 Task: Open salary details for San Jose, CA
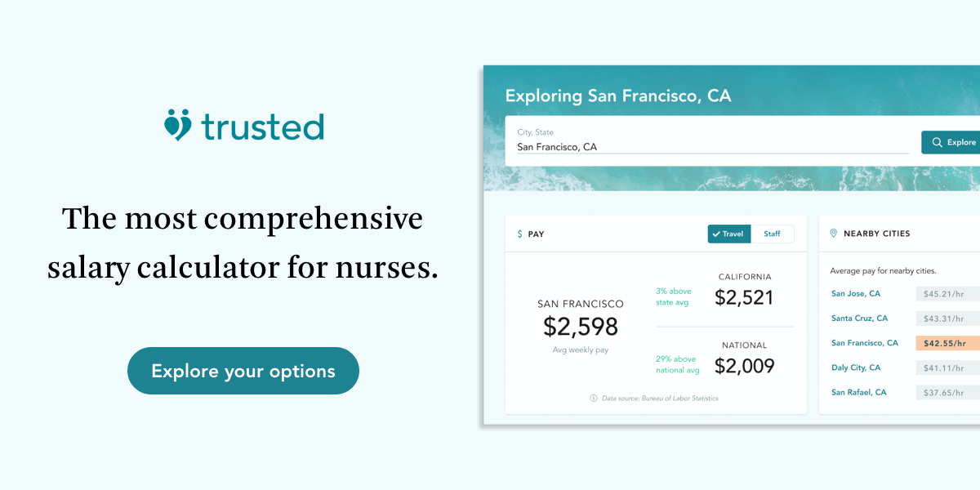[857, 293]
